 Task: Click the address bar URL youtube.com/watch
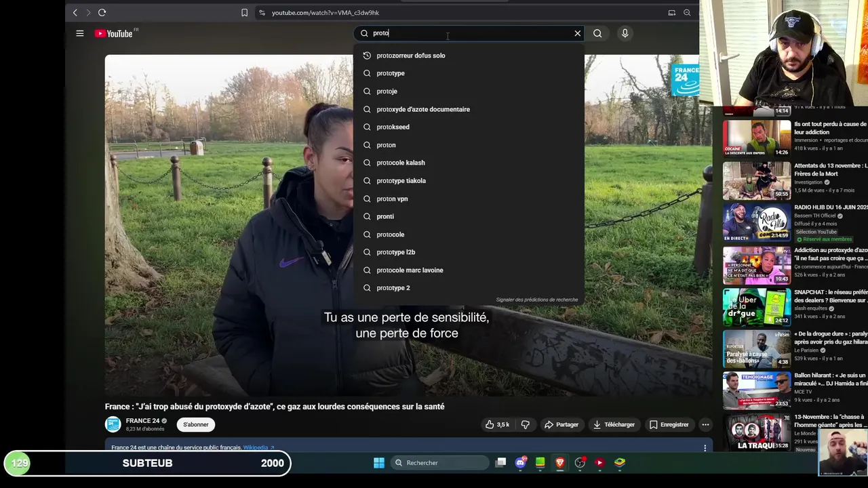(x=325, y=12)
